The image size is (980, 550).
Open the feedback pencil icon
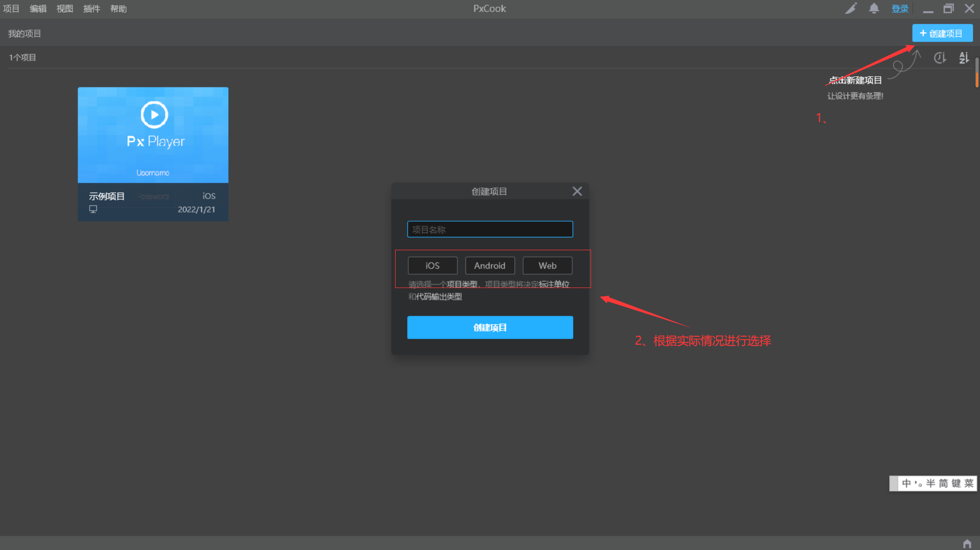click(x=850, y=8)
